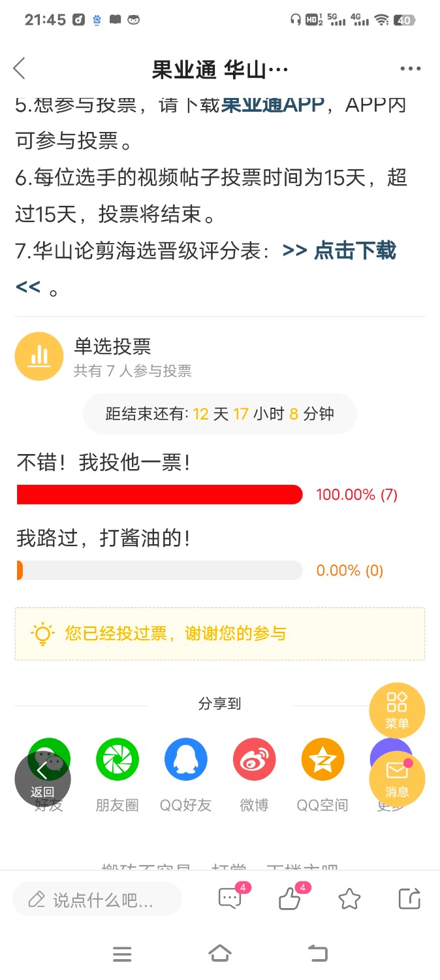This screenshot has width=440, height=980.
Task: Select the 不错！我投他一票！ red vote bar
Action: pyautogui.click(x=160, y=495)
